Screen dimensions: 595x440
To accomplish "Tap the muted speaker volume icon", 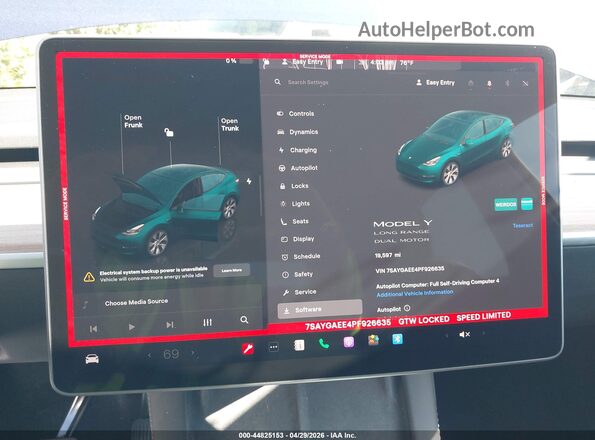I will point(464,334).
